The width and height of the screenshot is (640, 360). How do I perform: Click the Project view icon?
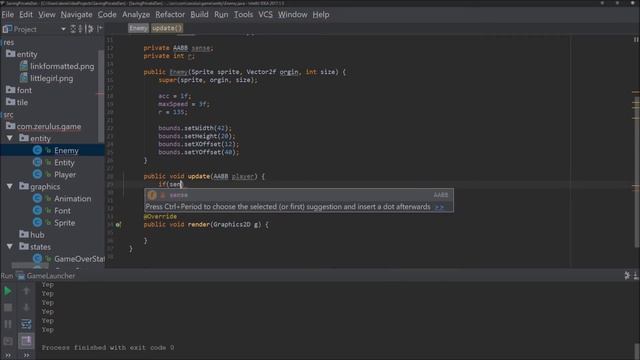pos(7,29)
